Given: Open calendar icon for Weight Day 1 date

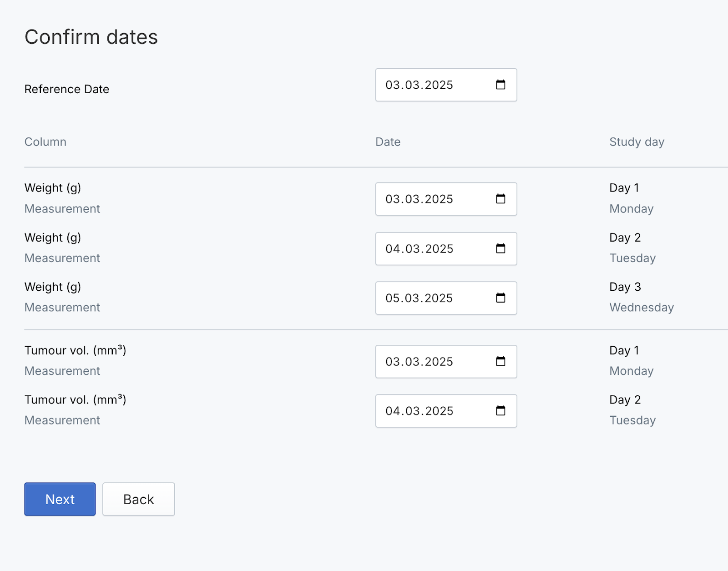Looking at the screenshot, I should pos(500,199).
